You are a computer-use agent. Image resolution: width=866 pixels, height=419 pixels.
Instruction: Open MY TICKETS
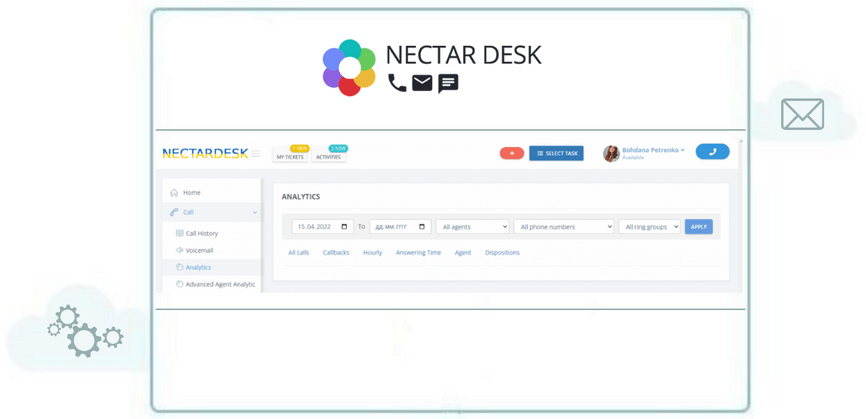(290, 157)
